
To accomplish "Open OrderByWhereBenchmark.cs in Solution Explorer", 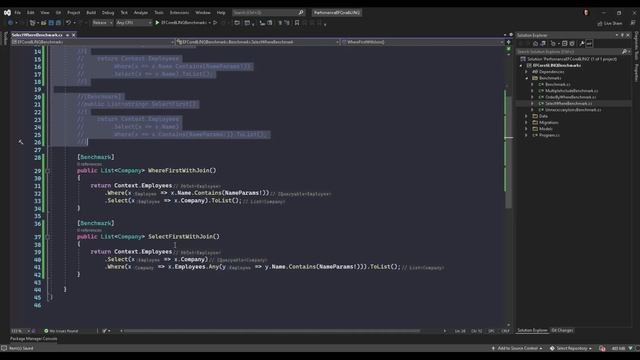I will click(570, 97).
